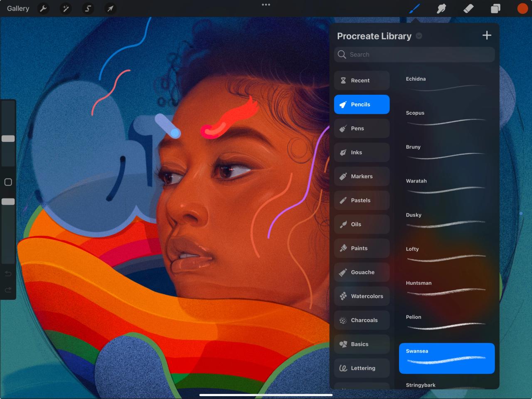The height and width of the screenshot is (399, 532).
Task: Open the Actions wrench menu
Action: (43, 8)
